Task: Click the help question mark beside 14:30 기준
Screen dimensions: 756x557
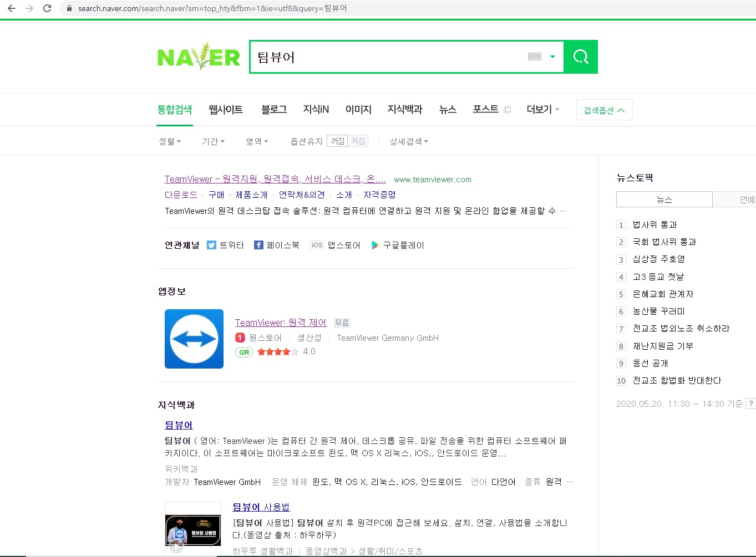Action: [750, 403]
